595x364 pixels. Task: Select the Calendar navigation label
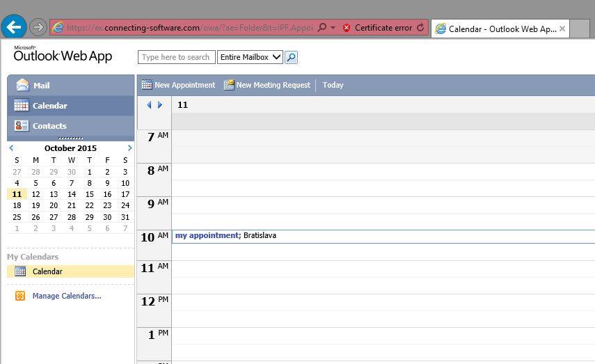click(49, 106)
